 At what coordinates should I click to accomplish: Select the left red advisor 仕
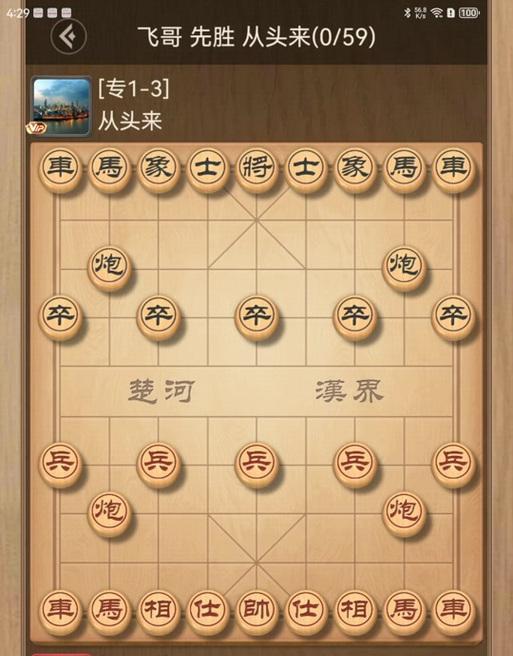point(208,611)
